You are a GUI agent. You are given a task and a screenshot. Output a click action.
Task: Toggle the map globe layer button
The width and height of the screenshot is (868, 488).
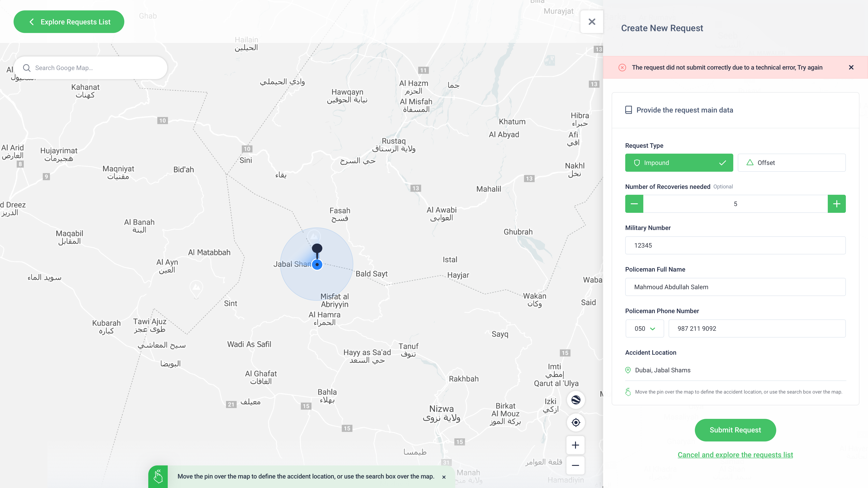pos(576,400)
